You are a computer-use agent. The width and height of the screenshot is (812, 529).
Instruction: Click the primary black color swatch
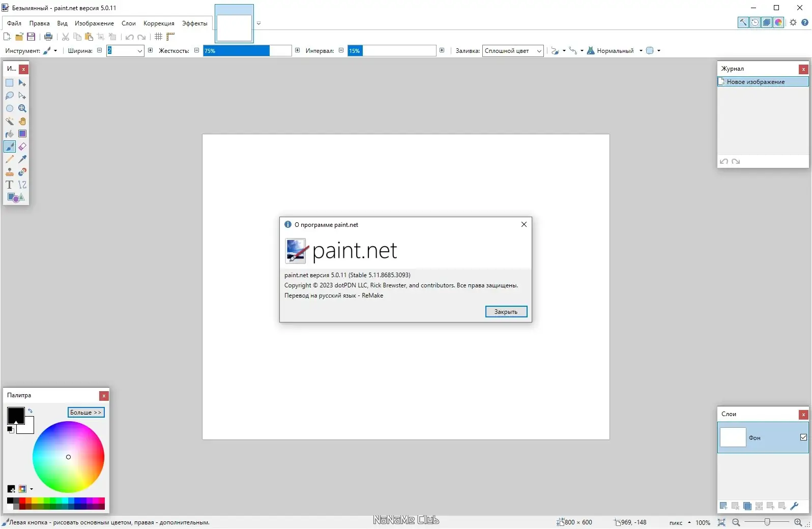tap(16, 416)
